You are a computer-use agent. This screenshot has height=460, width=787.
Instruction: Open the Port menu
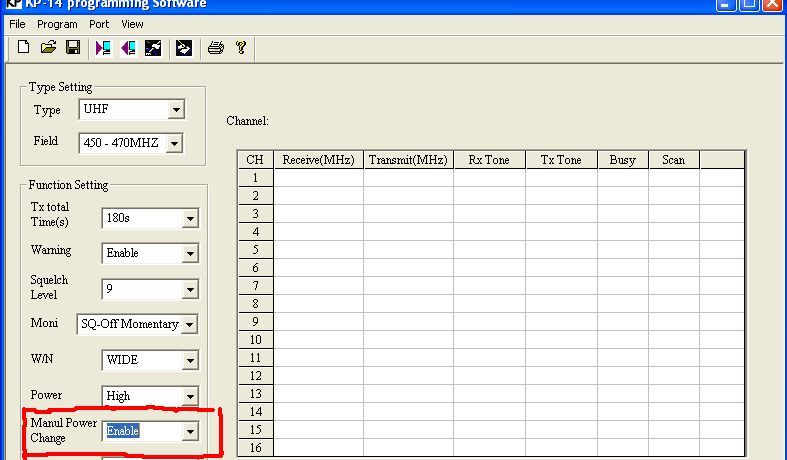point(99,24)
